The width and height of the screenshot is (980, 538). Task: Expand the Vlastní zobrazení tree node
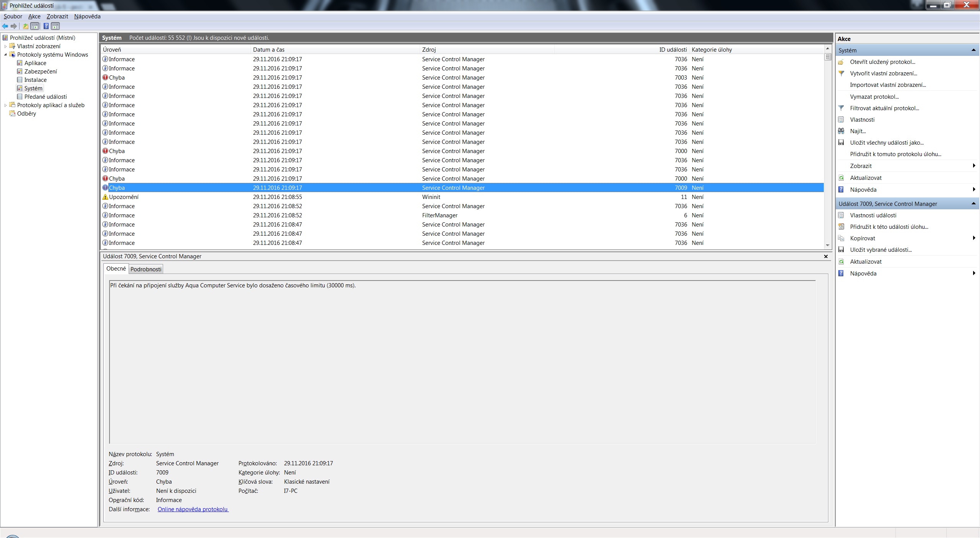(x=5, y=46)
